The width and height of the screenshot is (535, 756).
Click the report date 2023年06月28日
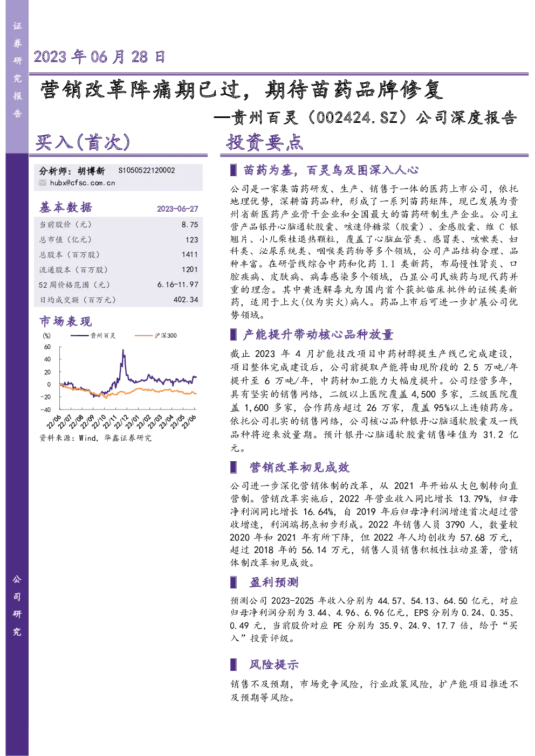coord(100,57)
